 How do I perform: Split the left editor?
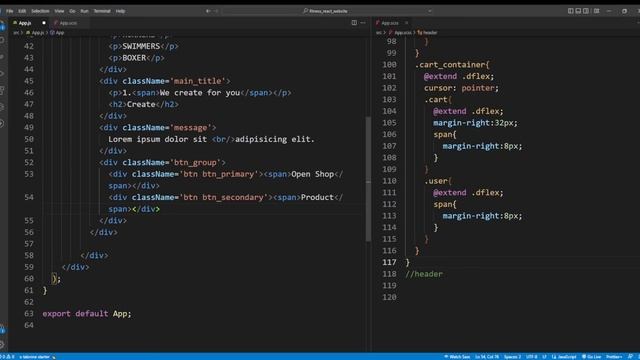click(x=354, y=23)
